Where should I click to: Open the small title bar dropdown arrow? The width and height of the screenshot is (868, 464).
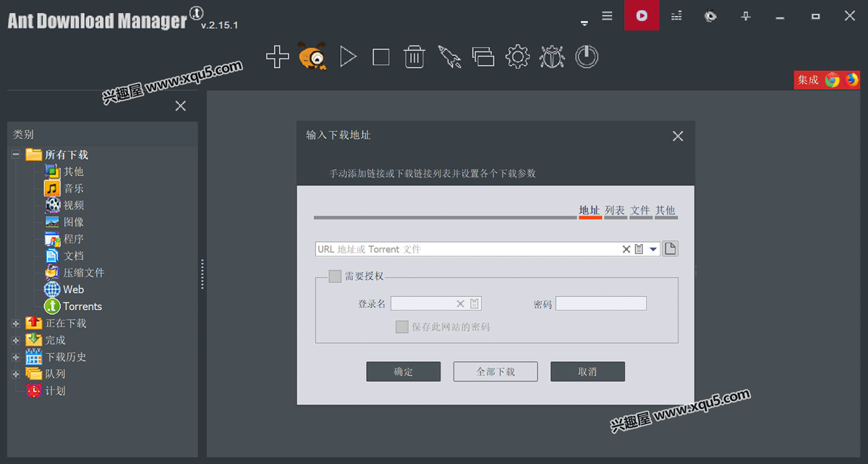[x=584, y=24]
